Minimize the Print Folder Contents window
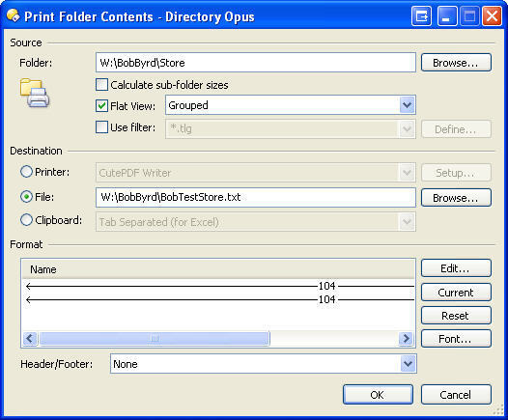 (447, 15)
